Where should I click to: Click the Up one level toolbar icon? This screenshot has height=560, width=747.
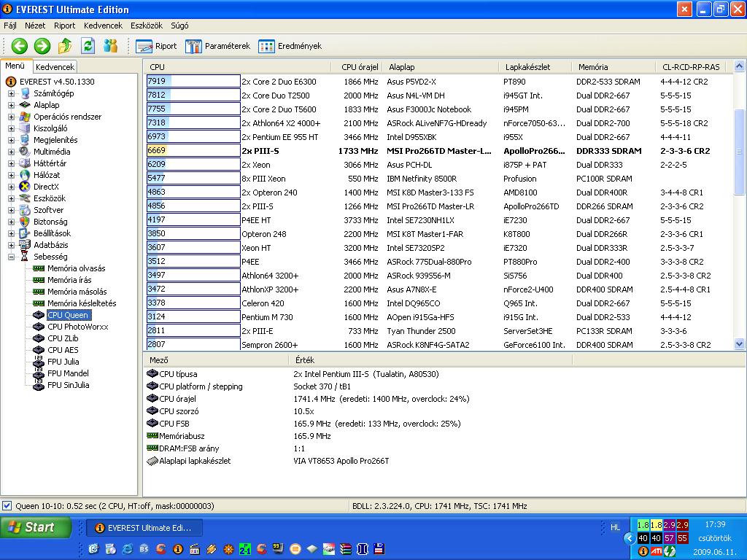[65, 46]
